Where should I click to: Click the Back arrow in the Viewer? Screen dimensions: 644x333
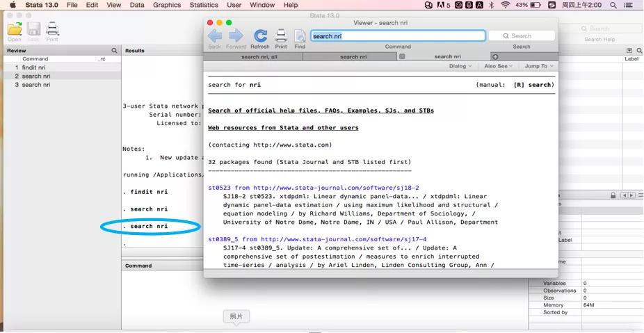point(215,36)
